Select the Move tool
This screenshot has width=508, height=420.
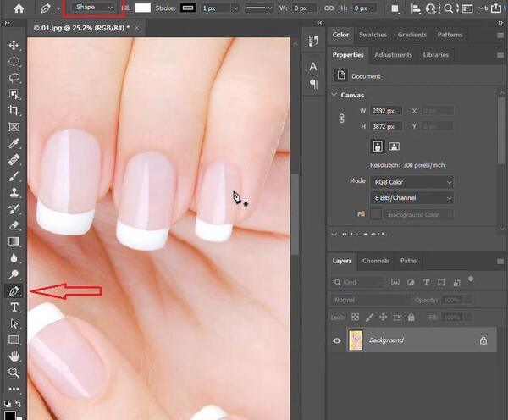(14, 45)
